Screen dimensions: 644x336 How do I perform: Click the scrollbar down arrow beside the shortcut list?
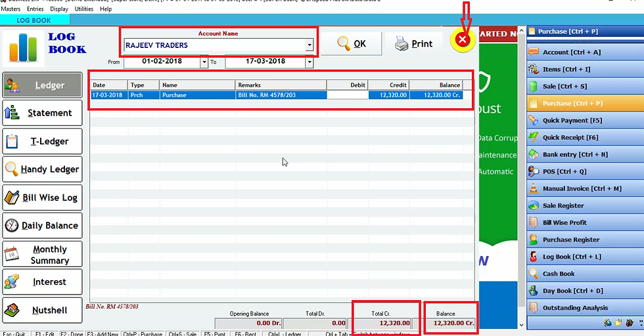coord(521,324)
